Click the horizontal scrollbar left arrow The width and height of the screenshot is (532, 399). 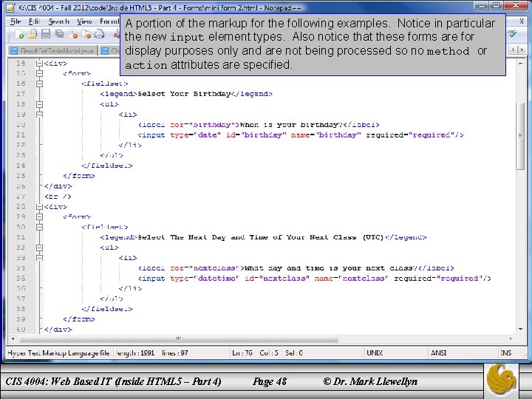pos(13,338)
